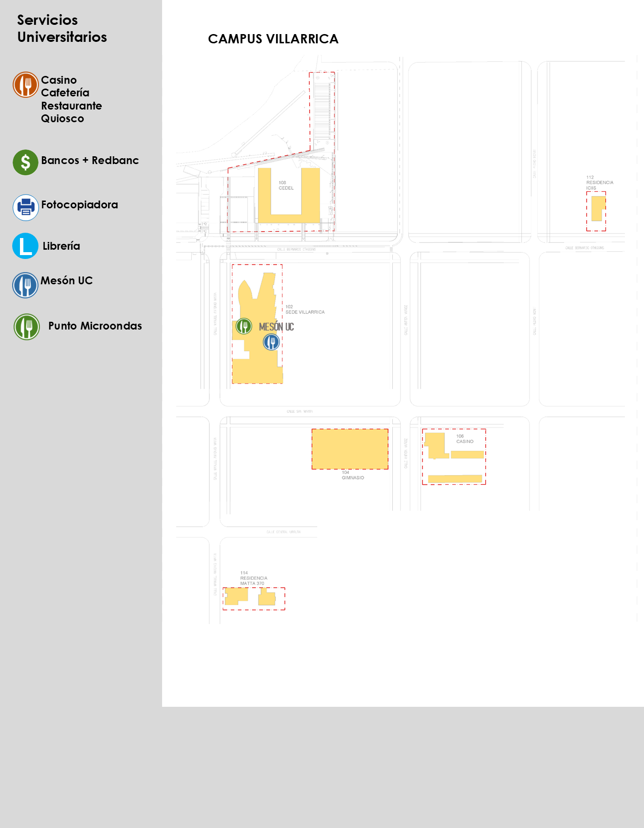Click the Fotocopiadora legend label
644x828 pixels.
click(x=79, y=204)
